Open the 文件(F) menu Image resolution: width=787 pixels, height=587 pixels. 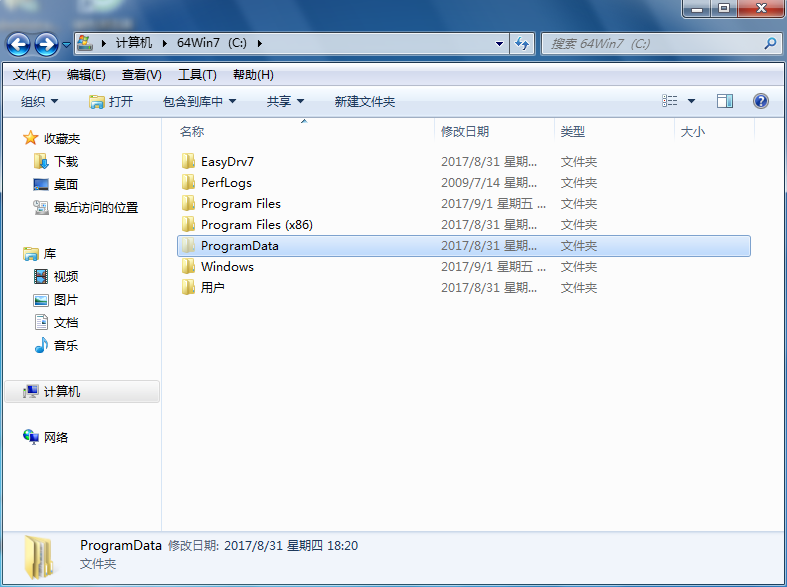pos(31,75)
